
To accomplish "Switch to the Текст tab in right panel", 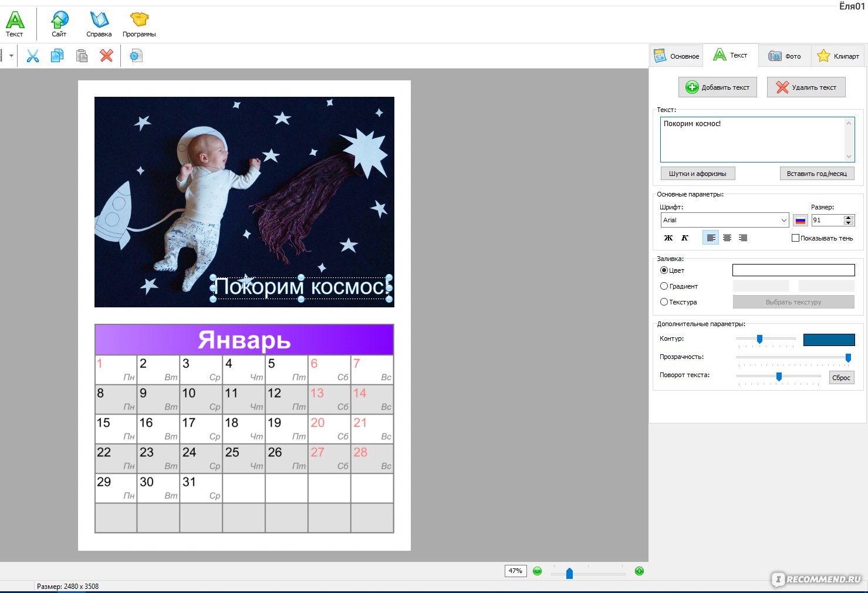I will coord(730,55).
